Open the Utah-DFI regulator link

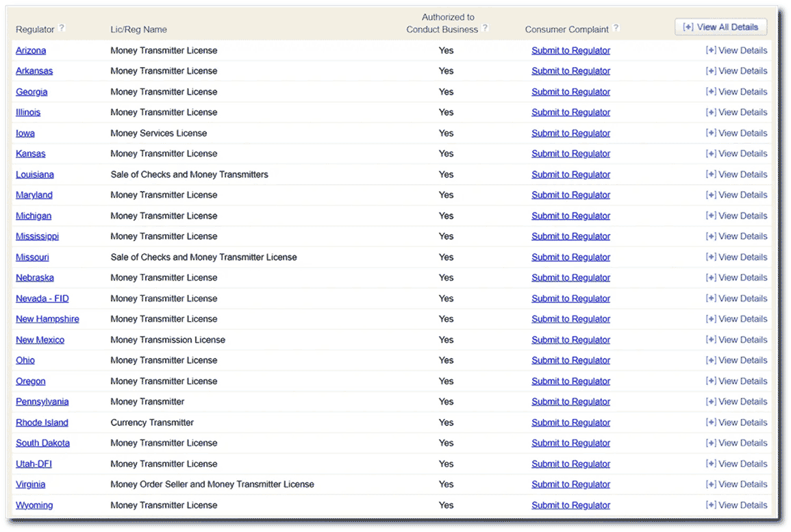[34, 464]
